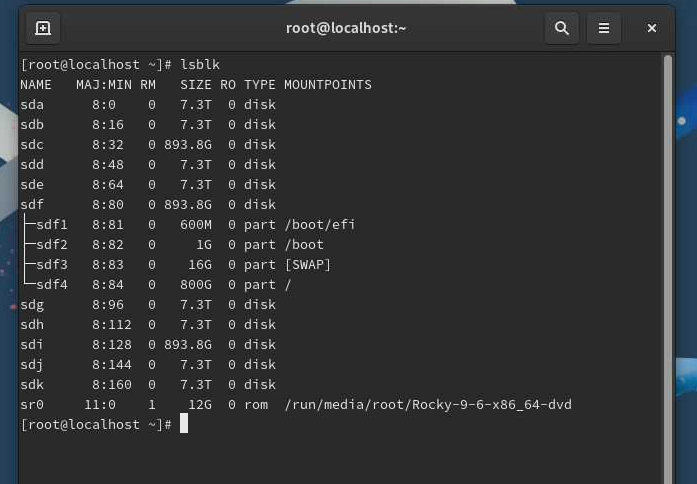This screenshot has width=697, height=484.
Task: Click the TYPE column header
Action: (x=260, y=85)
